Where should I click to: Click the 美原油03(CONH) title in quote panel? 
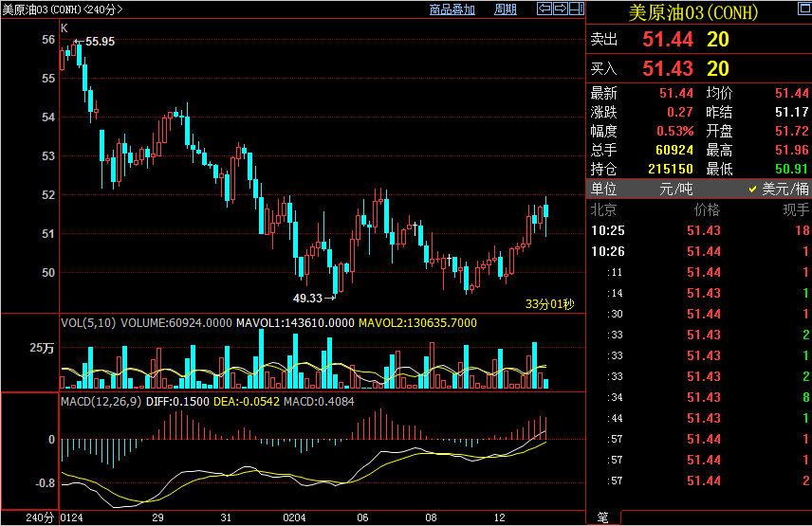click(699, 13)
